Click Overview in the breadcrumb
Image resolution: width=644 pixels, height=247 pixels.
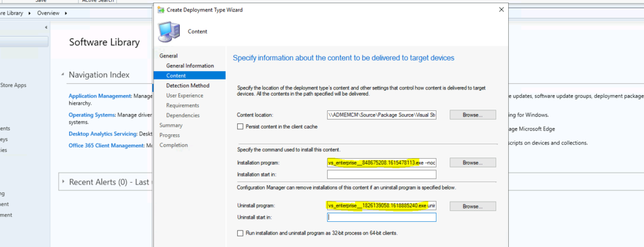pos(48,13)
